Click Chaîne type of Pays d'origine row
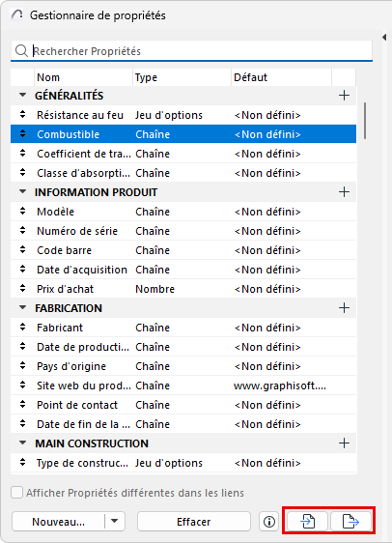The height and width of the screenshot is (543, 392). [x=153, y=366]
